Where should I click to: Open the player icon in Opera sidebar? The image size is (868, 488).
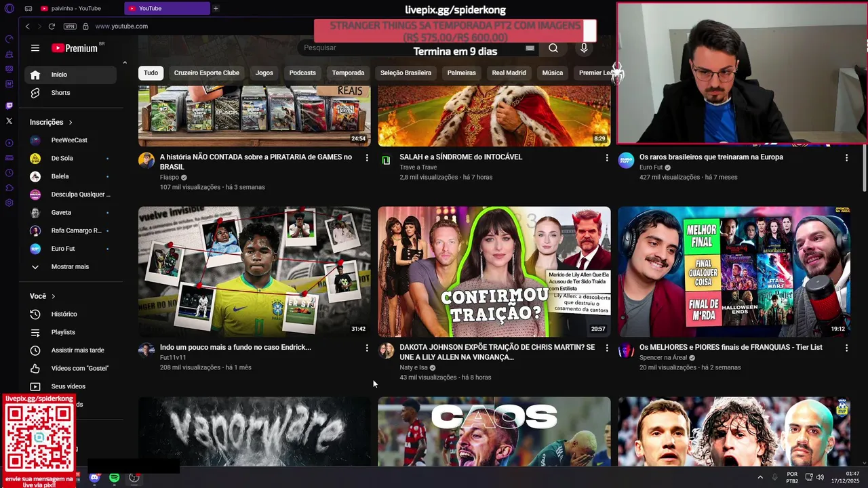click(x=9, y=143)
